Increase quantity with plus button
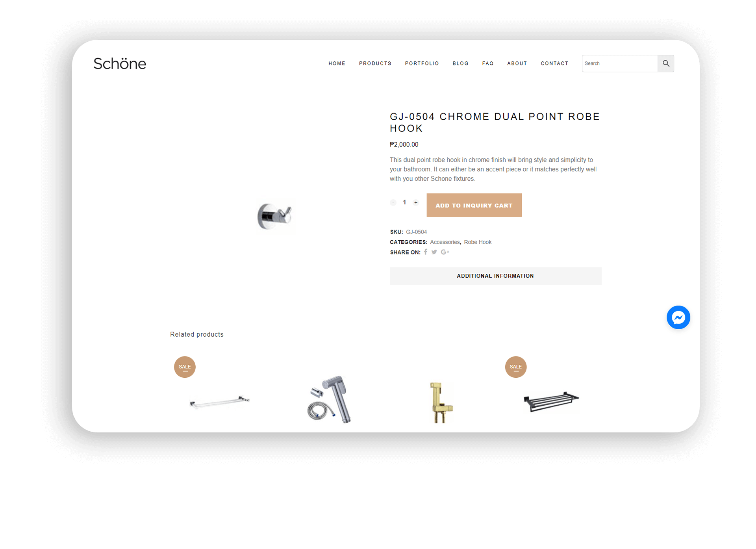The width and height of the screenshot is (756, 549). 416,203
